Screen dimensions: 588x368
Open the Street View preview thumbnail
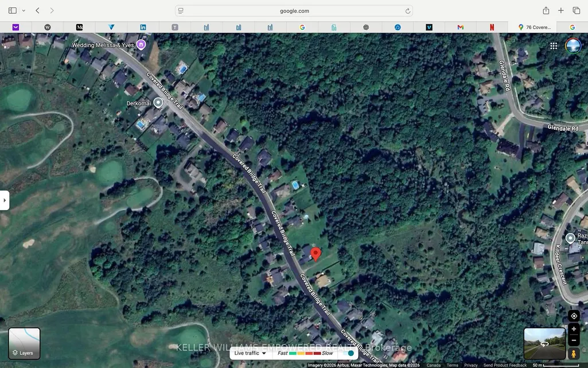coord(544,344)
